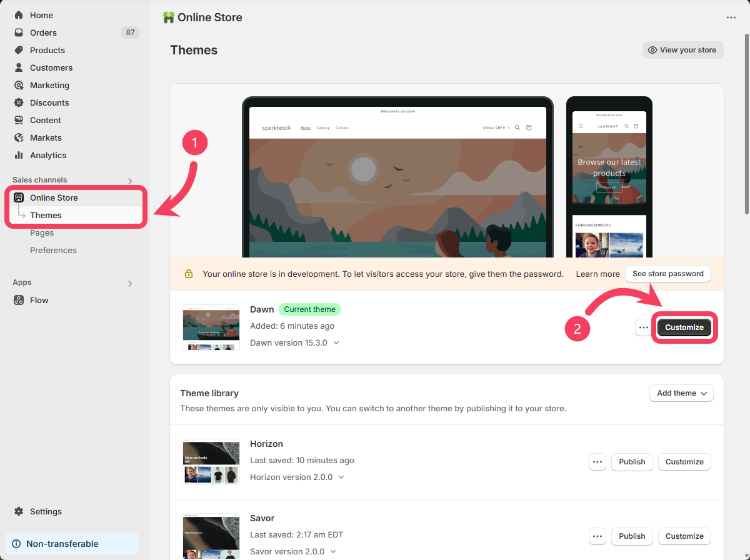
Task: Click the Horizon theme thumbnail
Action: point(211,462)
